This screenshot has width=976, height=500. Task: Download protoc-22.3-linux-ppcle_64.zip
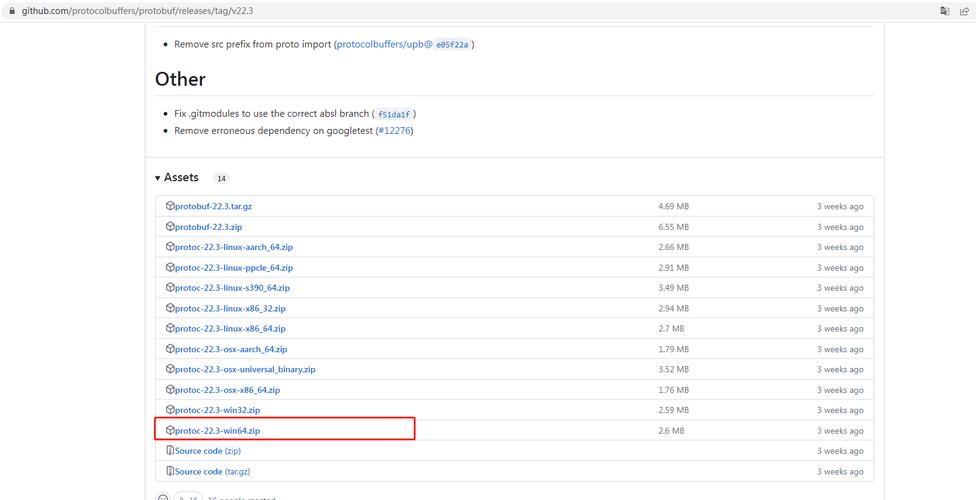click(x=234, y=268)
